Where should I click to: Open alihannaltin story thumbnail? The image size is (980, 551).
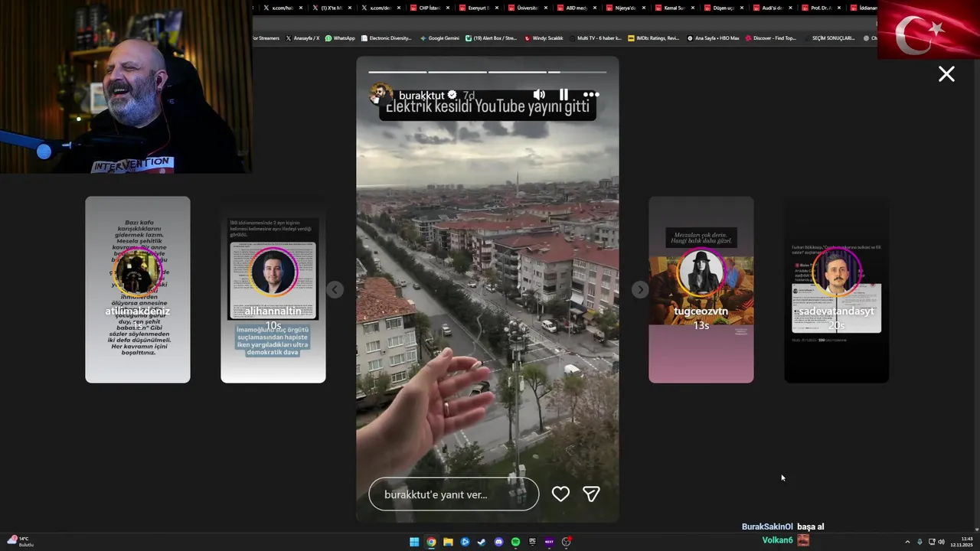pos(273,289)
